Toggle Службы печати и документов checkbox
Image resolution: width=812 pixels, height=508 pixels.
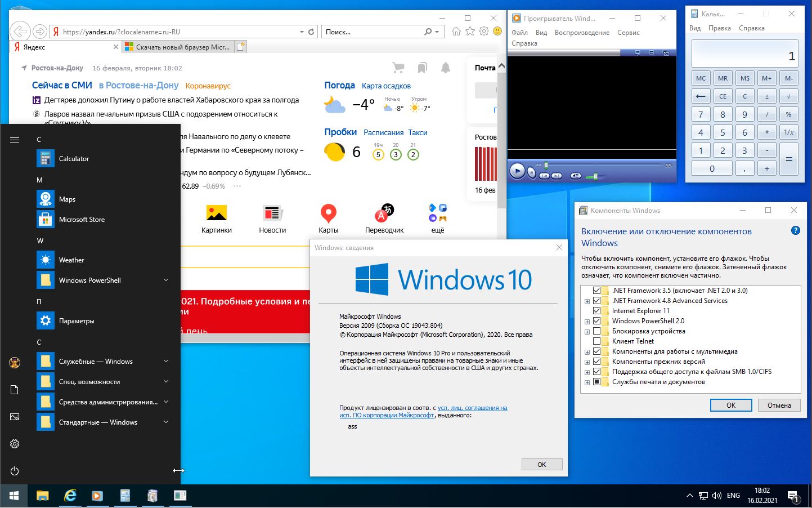click(596, 382)
